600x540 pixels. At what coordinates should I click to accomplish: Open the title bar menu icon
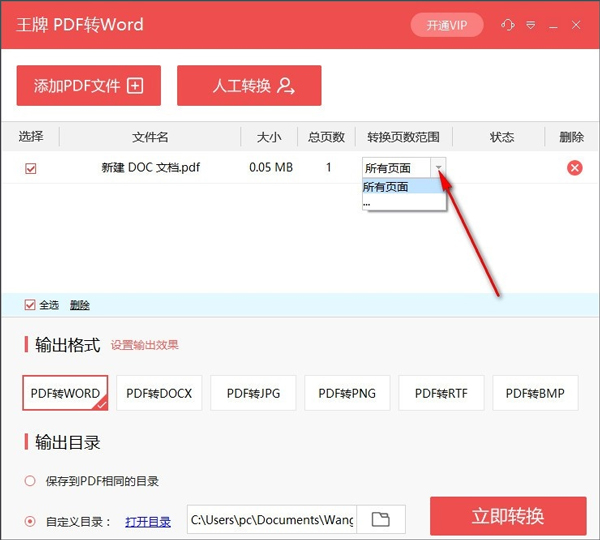[530, 25]
